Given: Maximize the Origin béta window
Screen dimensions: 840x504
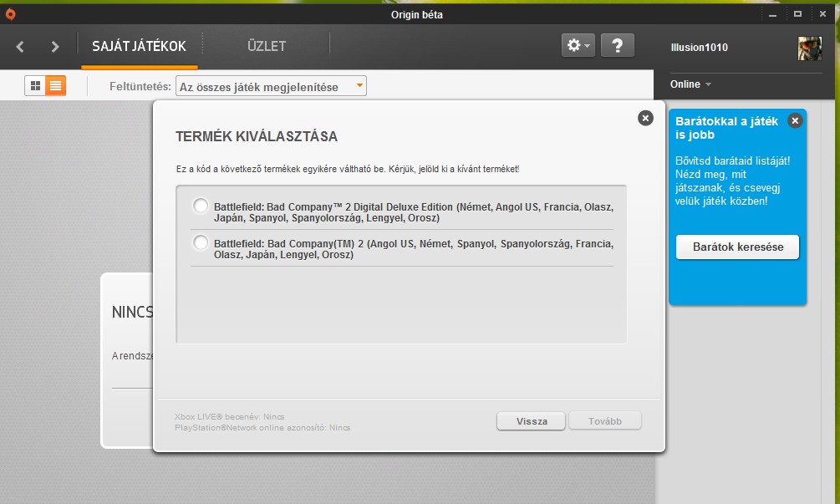Looking at the screenshot, I should point(797,14).
